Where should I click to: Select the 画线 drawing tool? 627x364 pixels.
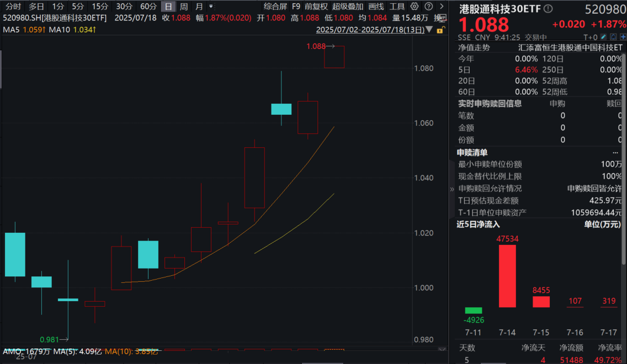click(375, 6)
